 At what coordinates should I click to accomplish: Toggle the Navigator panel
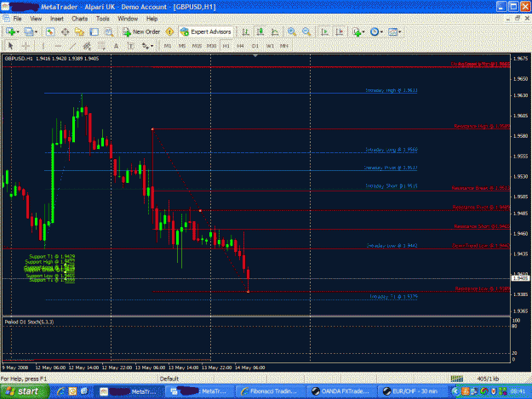point(79,31)
